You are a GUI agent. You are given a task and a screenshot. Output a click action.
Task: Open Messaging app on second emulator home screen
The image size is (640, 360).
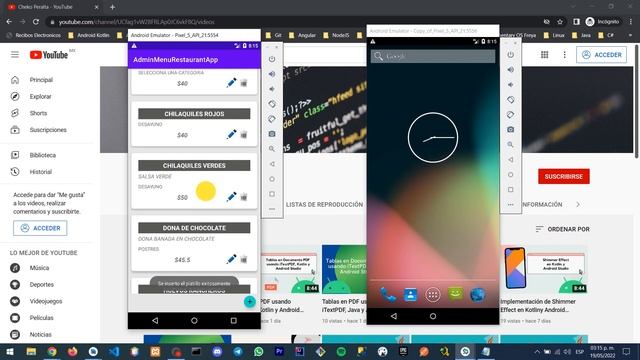[x=455, y=294]
